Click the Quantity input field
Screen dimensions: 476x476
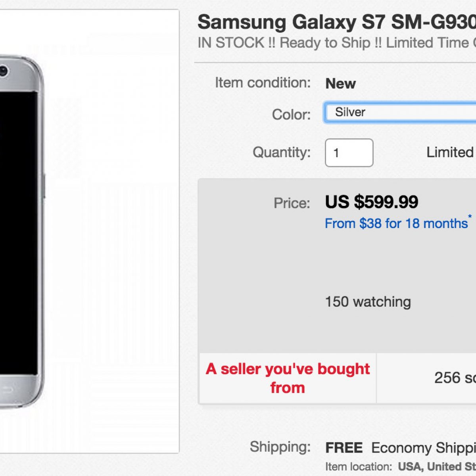pyautogui.click(x=349, y=153)
